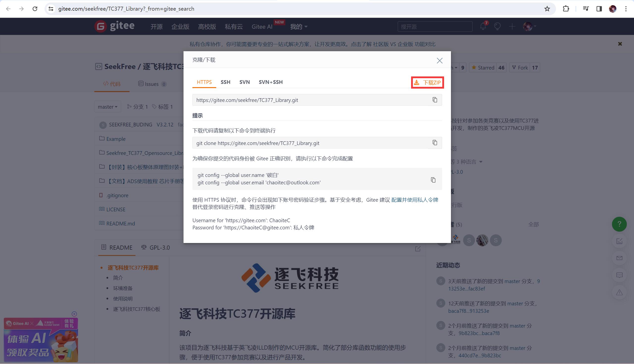Copy the git clone command
Image resolution: width=634 pixels, height=364 pixels.
point(435,143)
